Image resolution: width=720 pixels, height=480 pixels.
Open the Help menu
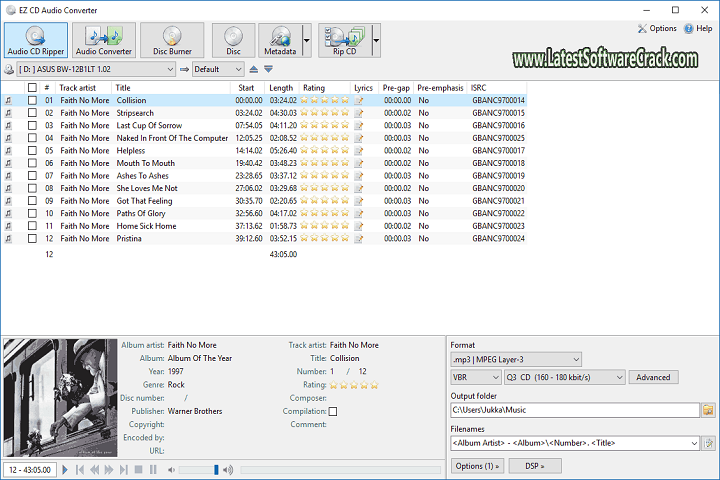(698, 28)
